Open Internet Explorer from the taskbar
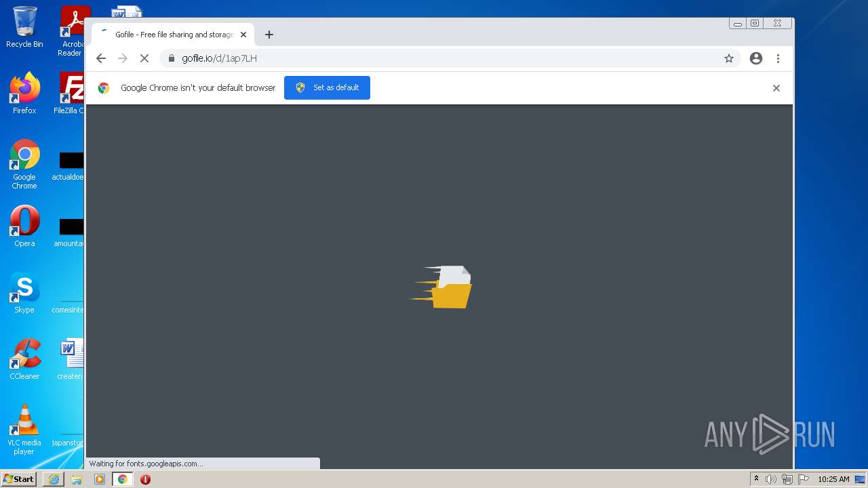 point(54,479)
